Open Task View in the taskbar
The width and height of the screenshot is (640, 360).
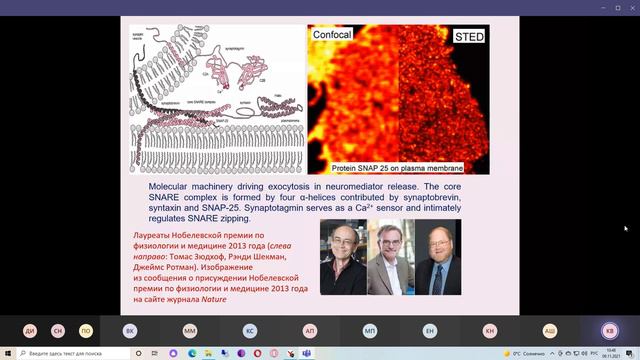tap(155, 353)
